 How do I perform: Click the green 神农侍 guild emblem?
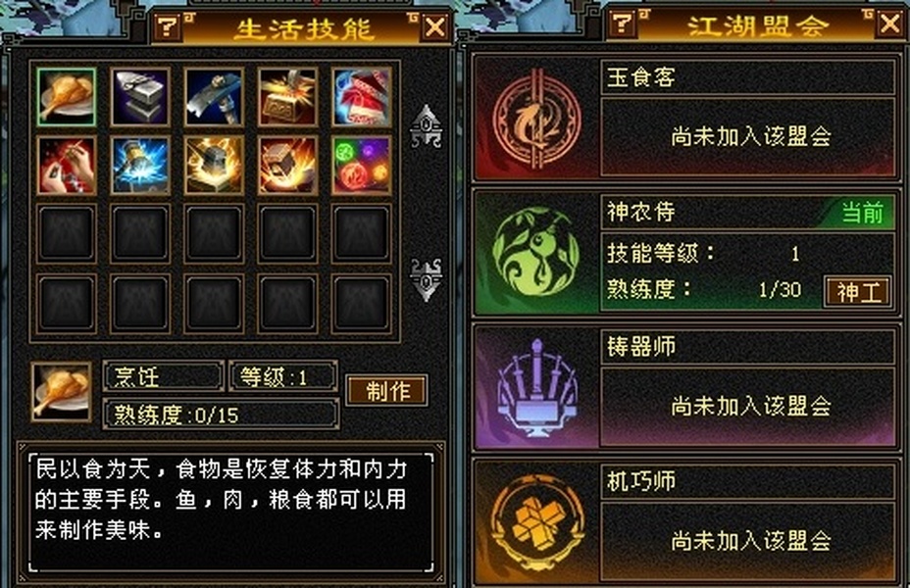536,253
